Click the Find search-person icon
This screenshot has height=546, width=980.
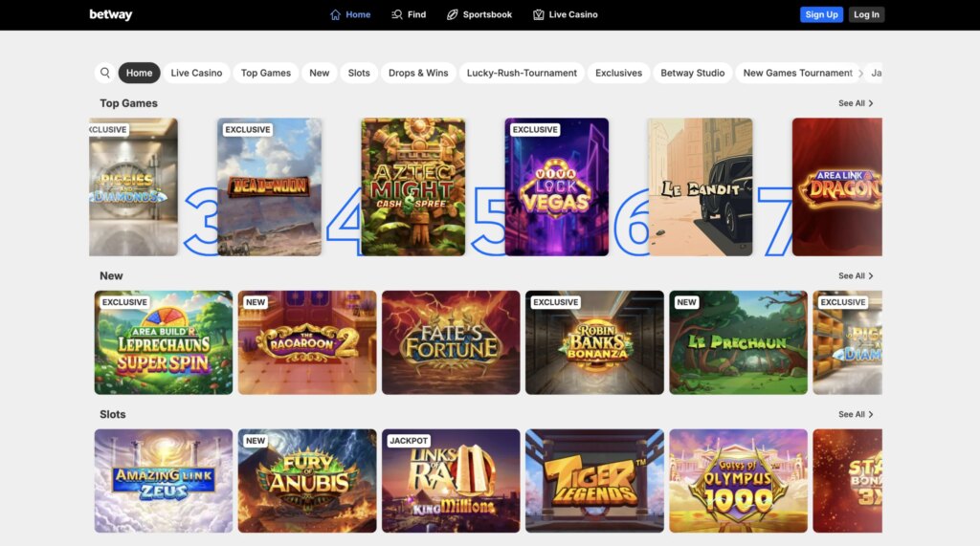[397, 14]
